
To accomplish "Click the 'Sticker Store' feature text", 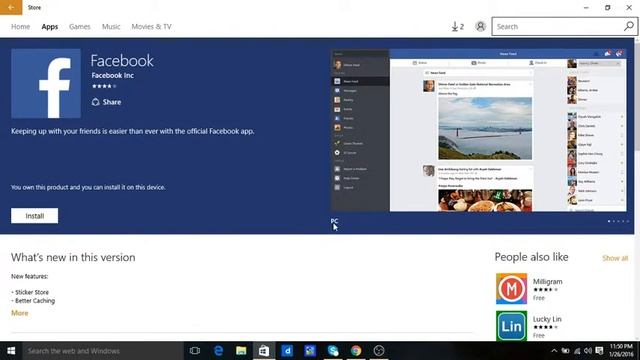I will click(32, 292).
